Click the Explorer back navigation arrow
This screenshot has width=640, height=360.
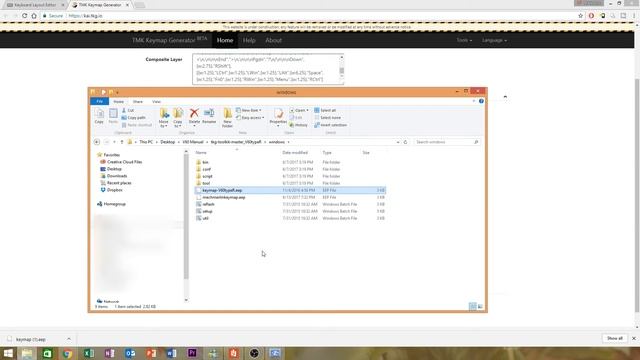97,142
